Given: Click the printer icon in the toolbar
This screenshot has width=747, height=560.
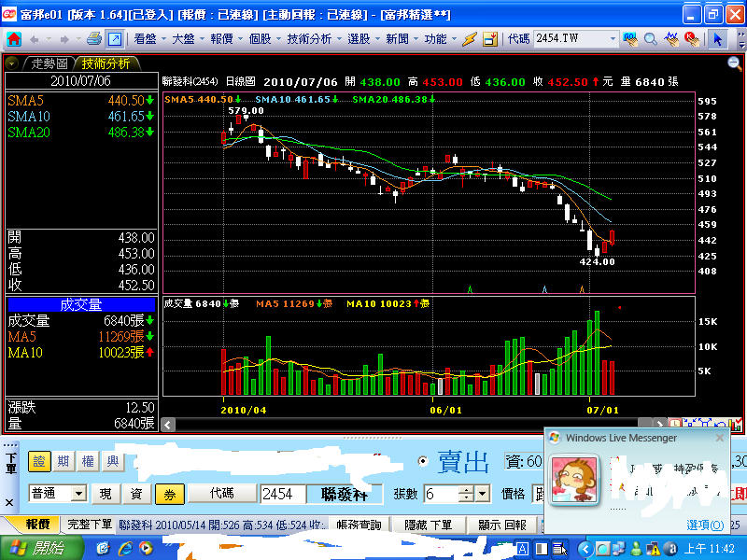Looking at the screenshot, I should tap(94, 39).
